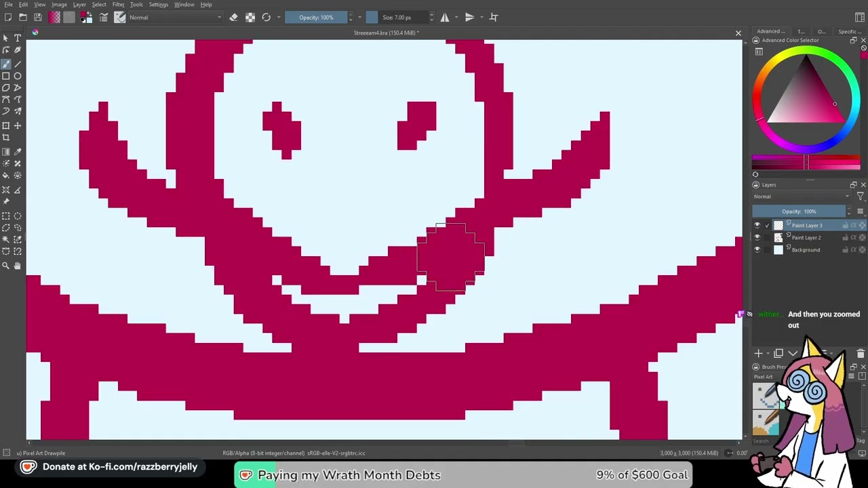The height and width of the screenshot is (488, 868).
Task: Close the Streeeam4.kra document tab
Action: coord(738,33)
